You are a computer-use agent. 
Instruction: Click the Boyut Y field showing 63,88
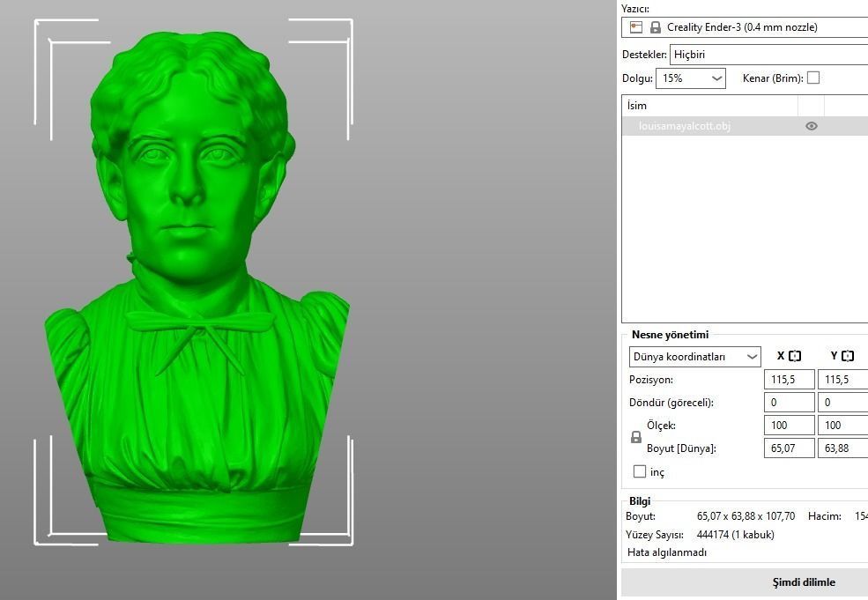[x=842, y=448]
